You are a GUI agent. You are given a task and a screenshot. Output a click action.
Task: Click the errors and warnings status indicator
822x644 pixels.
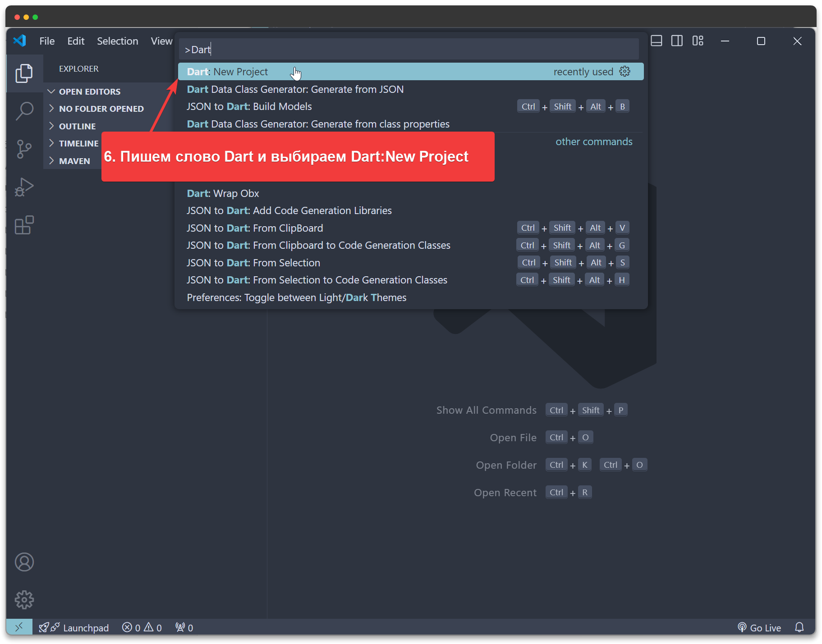click(x=142, y=627)
